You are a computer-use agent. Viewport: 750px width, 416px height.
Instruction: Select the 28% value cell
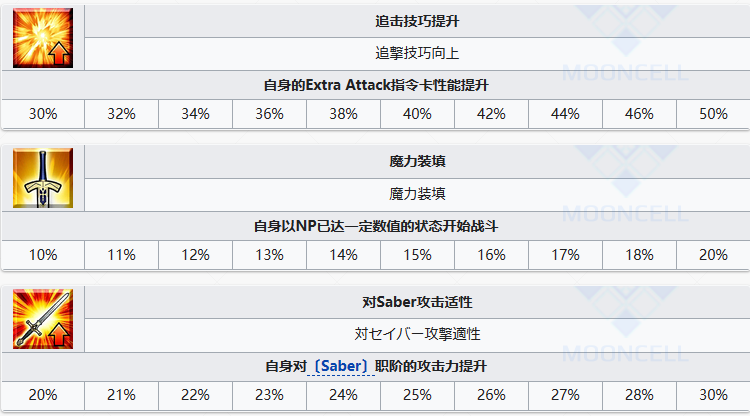pyautogui.click(x=639, y=396)
